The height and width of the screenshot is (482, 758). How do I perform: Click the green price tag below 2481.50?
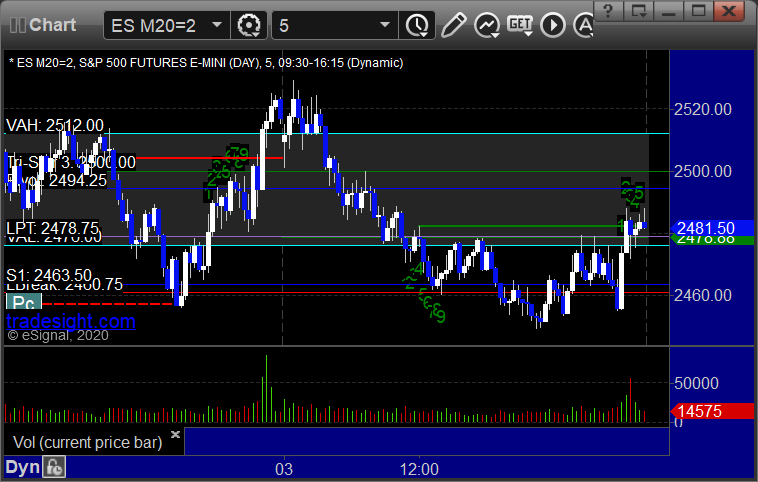pyautogui.click(x=712, y=240)
